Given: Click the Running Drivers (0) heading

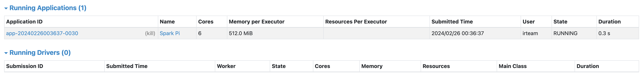Looking at the screenshot, I should coord(40,53).
